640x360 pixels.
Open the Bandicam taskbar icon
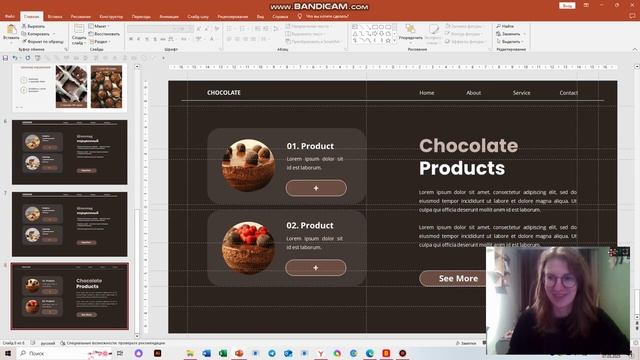(x=402, y=353)
